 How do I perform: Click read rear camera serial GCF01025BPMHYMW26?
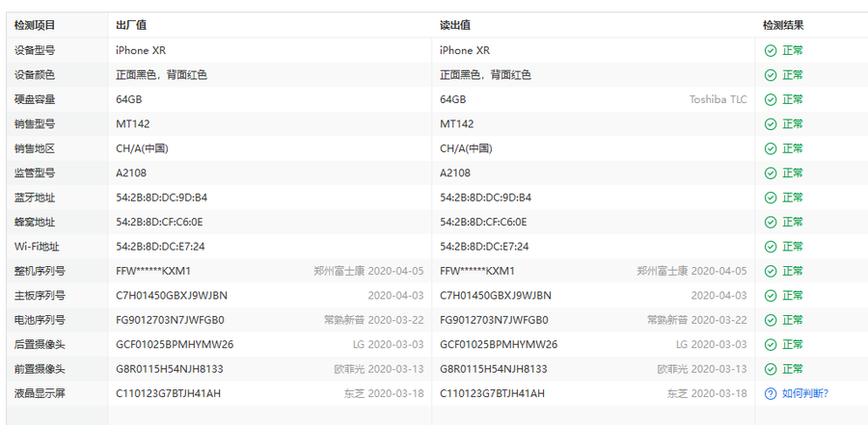499,344
